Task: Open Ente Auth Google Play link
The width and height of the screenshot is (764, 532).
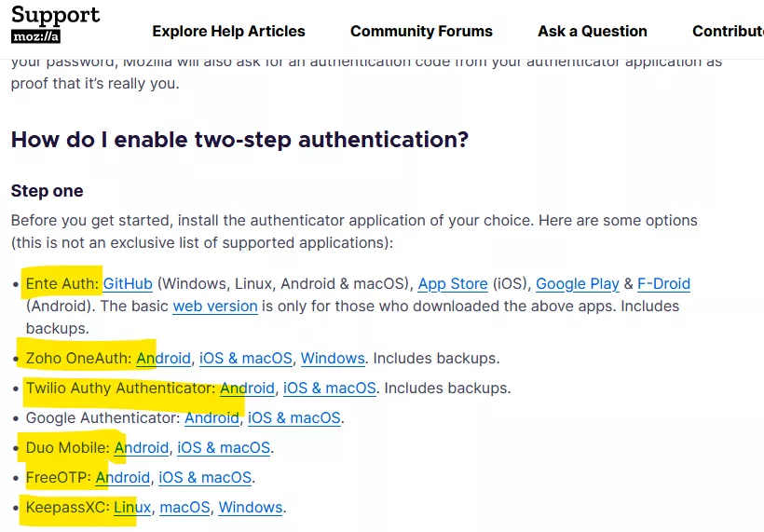Action: (x=578, y=283)
